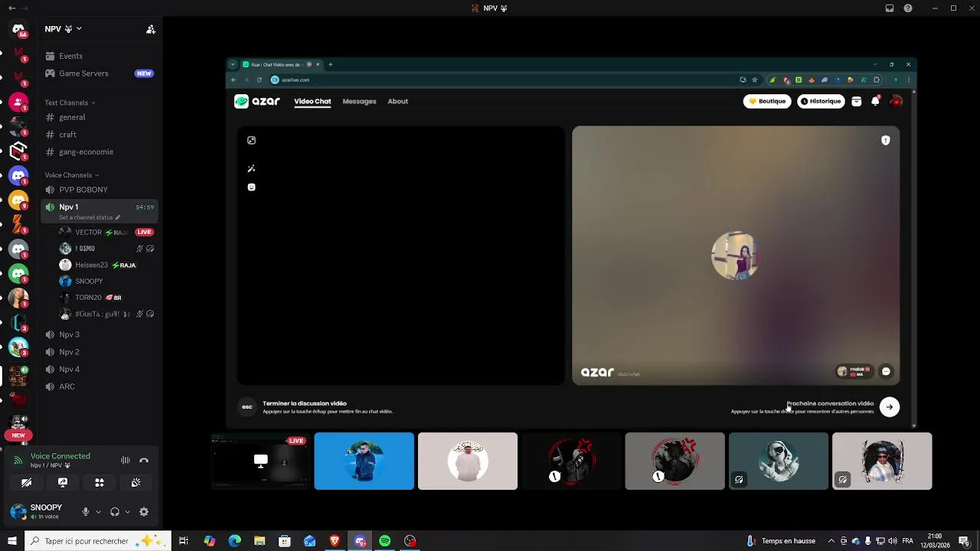Open the Events entry
980x551 pixels.
(x=100, y=56)
